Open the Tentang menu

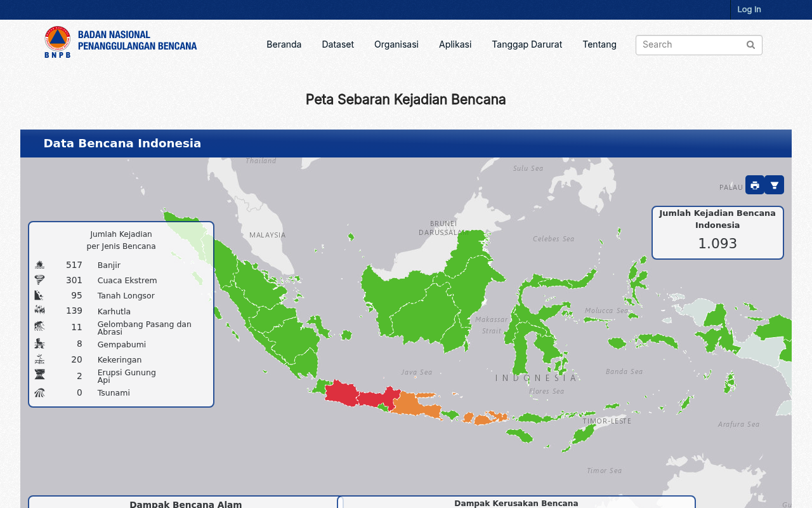click(x=599, y=44)
